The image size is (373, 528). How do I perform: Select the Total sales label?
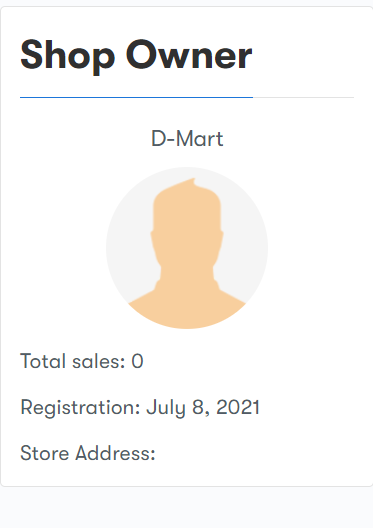[x=73, y=361]
